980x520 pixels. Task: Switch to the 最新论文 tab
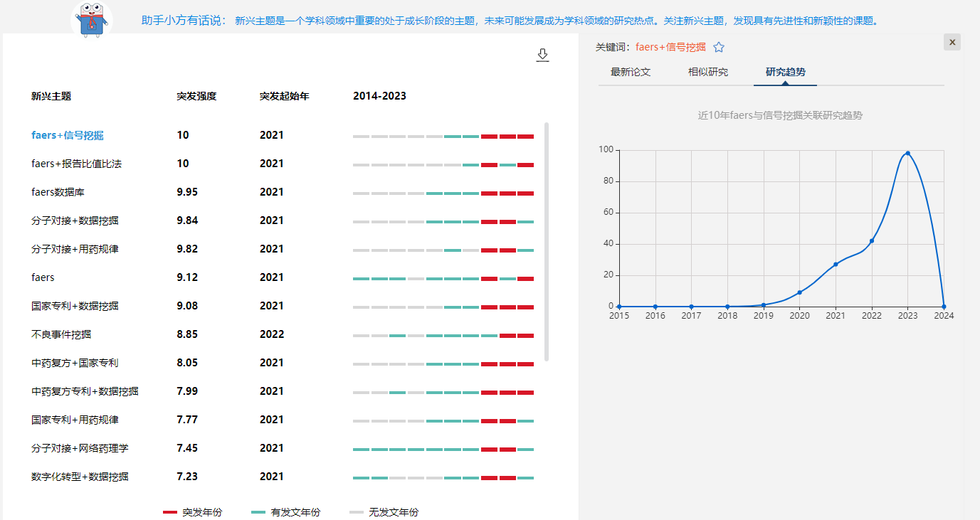631,72
